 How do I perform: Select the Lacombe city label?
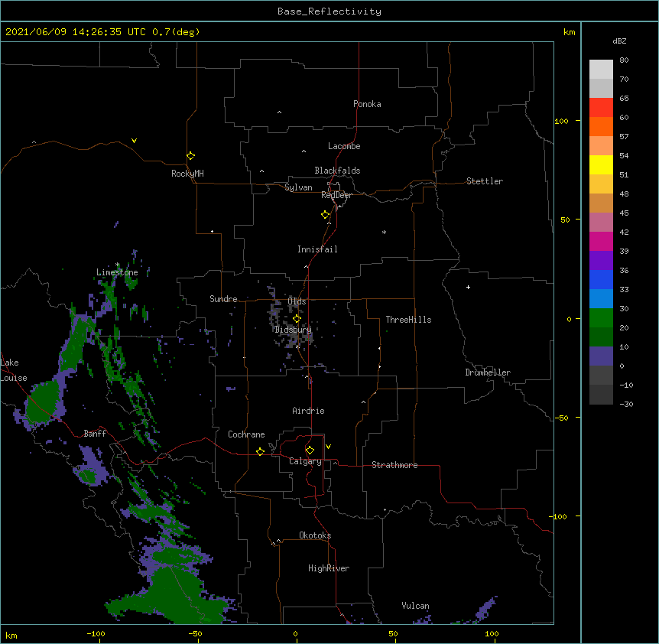point(344,146)
